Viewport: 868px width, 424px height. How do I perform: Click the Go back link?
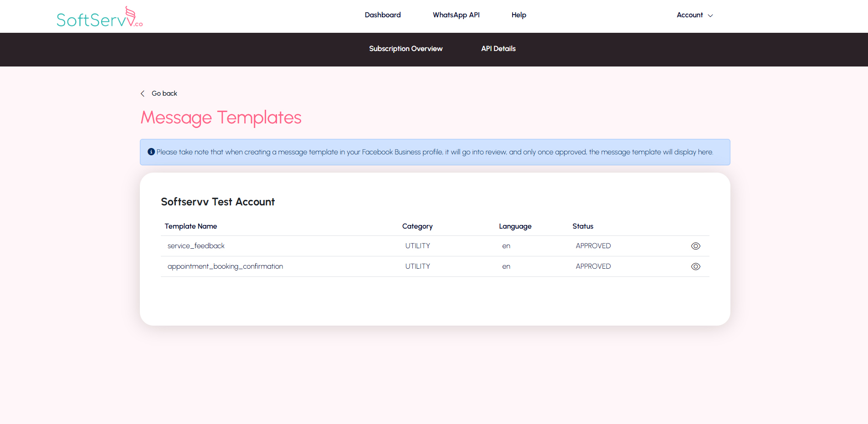(x=164, y=93)
